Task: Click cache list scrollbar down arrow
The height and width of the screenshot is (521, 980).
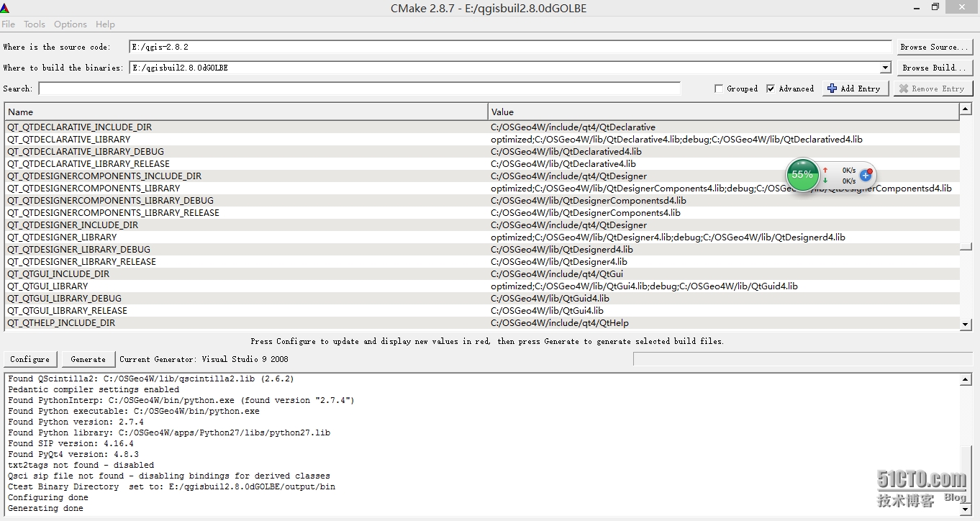Action: click(966, 325)
